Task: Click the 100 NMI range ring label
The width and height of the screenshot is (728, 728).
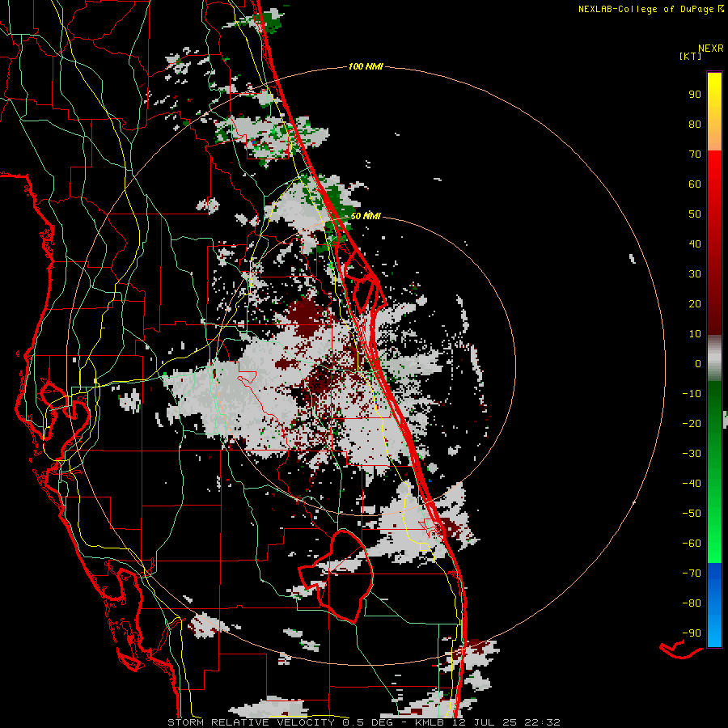Action: click(x=366, y=67)
